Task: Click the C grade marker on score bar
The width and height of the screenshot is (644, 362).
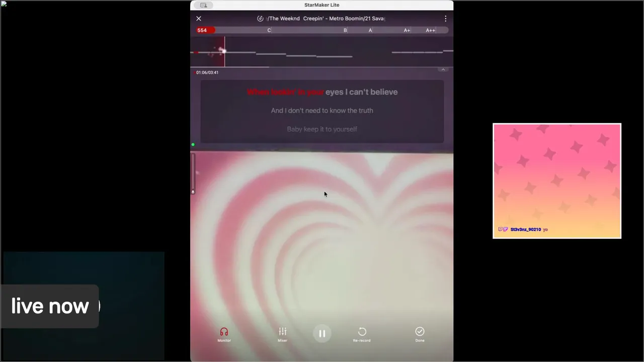Action: pos(269,30)
